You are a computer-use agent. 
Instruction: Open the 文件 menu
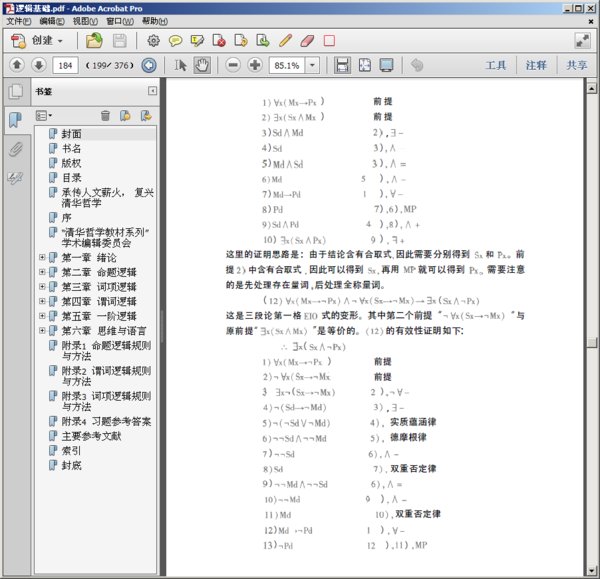tap(18, 21)
